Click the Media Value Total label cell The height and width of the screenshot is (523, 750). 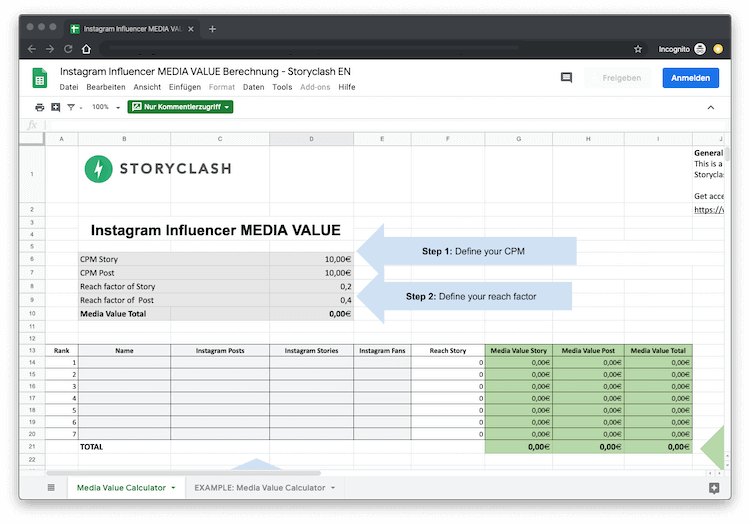[x=124, y=314]
